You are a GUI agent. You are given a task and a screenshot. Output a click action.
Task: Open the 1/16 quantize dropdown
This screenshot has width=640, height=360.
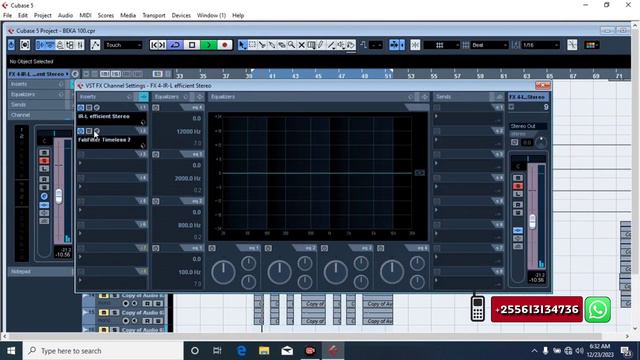(x=540, y=45)
